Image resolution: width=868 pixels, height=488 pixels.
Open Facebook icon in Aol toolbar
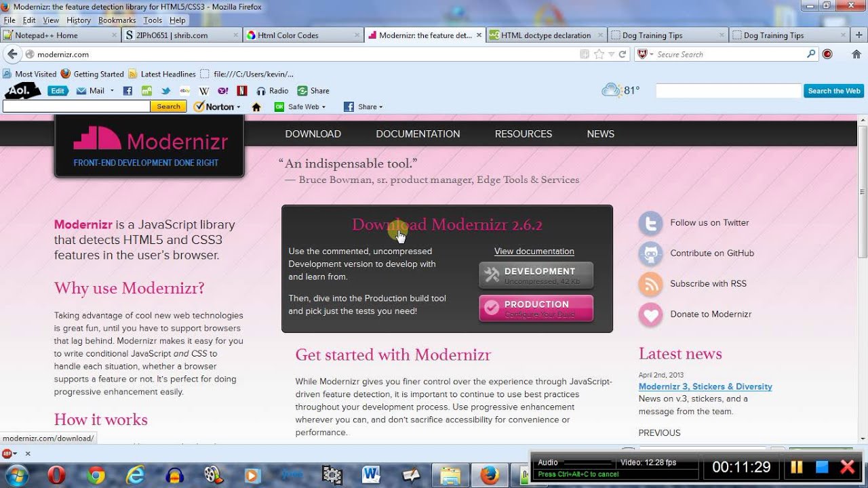click(x=127, y=91)
